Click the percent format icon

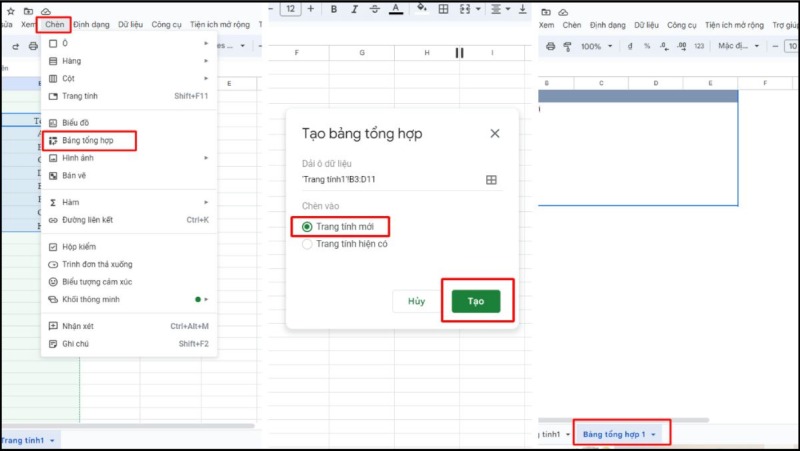647,46
